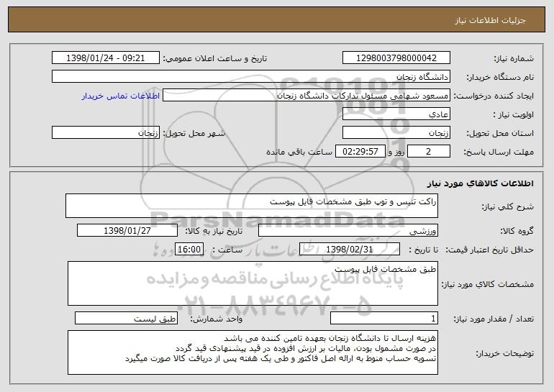Click the label تاریخ و ساعت اعلان عمومی

tap(215, 58)
